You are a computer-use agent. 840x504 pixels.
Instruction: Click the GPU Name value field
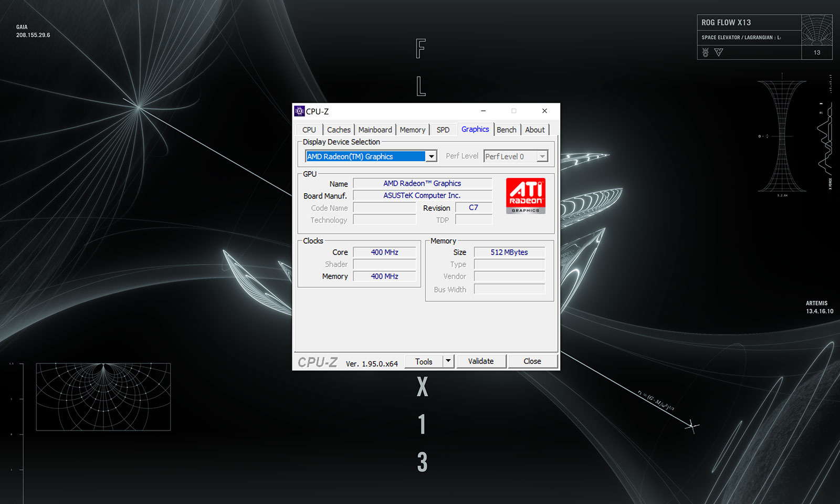[x=423, y=183]
